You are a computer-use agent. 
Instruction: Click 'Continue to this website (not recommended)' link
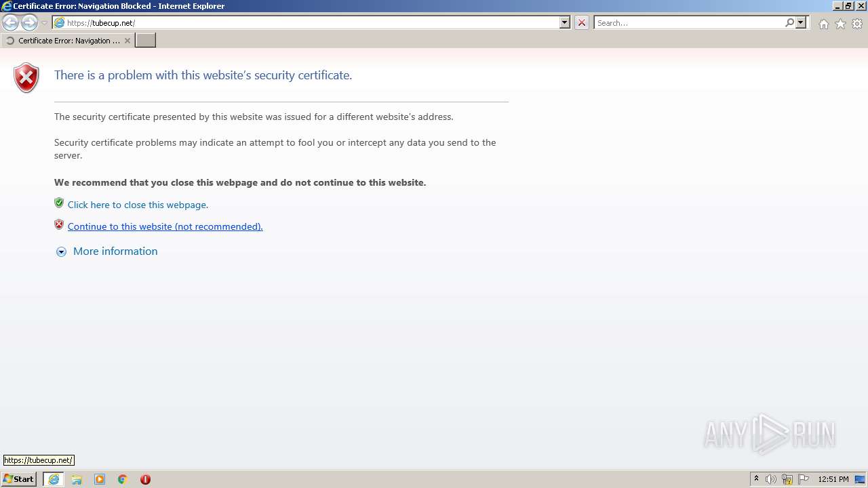point(165,226)
